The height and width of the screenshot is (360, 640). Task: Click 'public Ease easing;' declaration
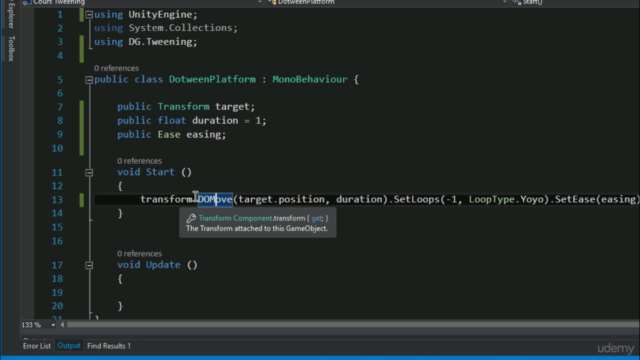tap(171, 134)
